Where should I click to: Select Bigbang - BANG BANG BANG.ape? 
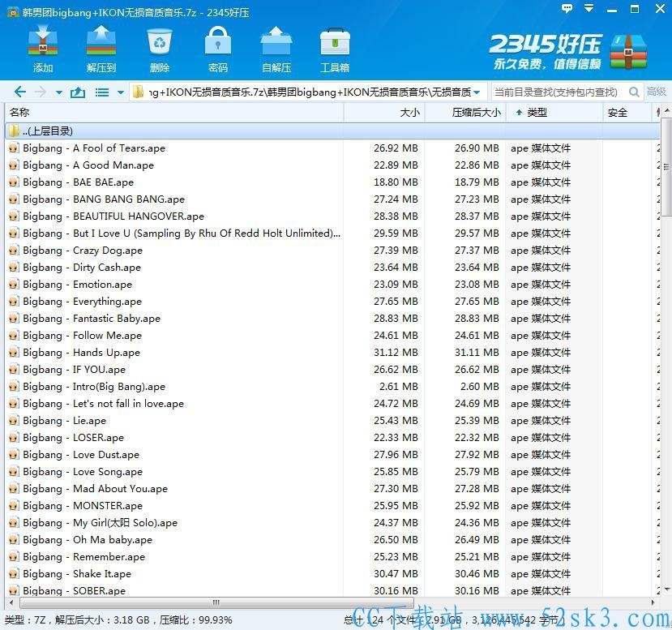332,199
